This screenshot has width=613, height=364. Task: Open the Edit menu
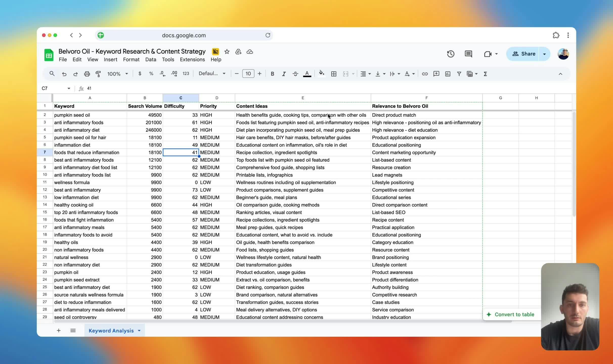click(77, 59)
